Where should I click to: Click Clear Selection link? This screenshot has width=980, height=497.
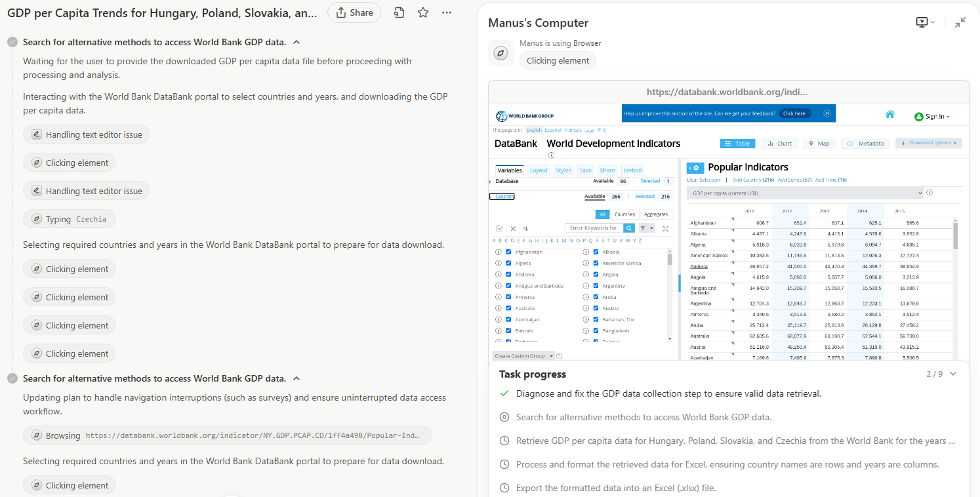[703, 180]
